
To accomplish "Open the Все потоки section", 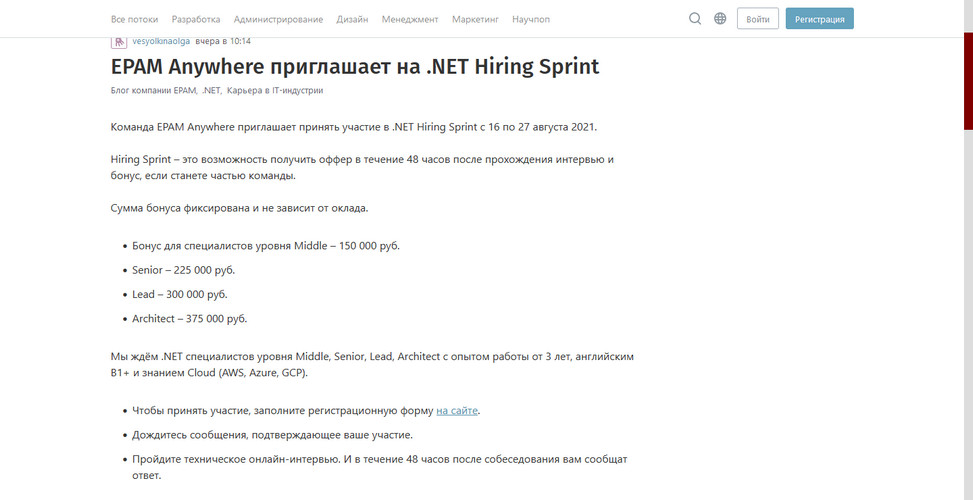I will click(x=135, y=19).
